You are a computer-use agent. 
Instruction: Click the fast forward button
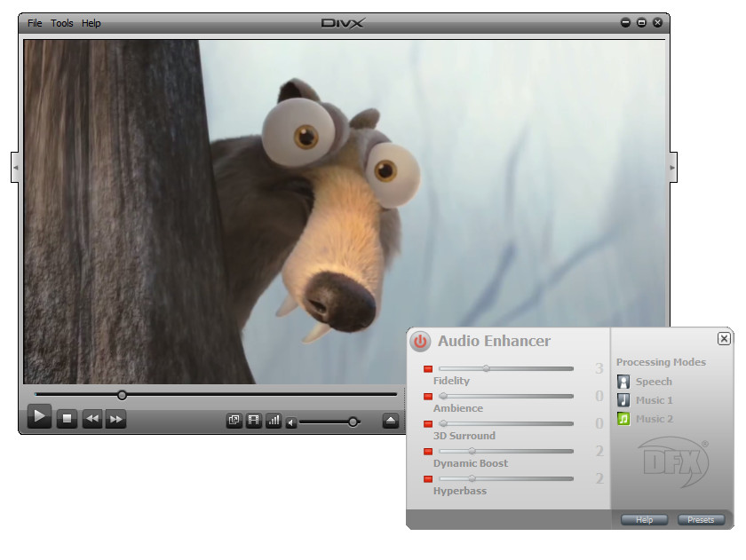[x=115, y=419]
